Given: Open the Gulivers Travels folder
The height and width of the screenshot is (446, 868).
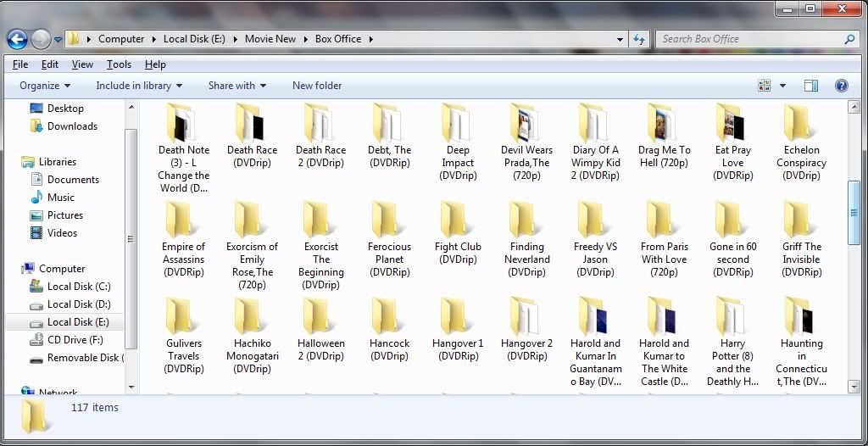Looking at the screenshot, I should (x=184, y=336).
